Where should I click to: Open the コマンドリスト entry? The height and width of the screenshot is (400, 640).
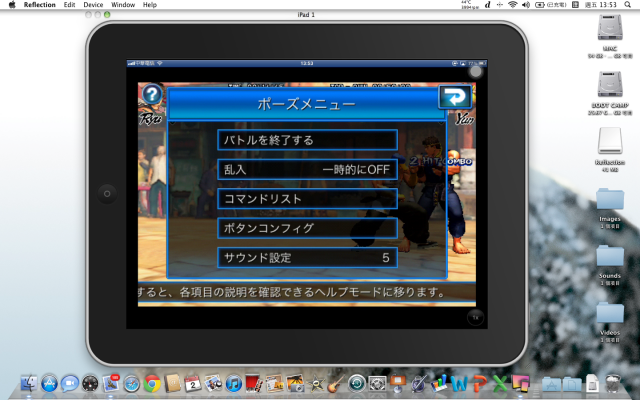pyautogui.click(x=307, y=199)
